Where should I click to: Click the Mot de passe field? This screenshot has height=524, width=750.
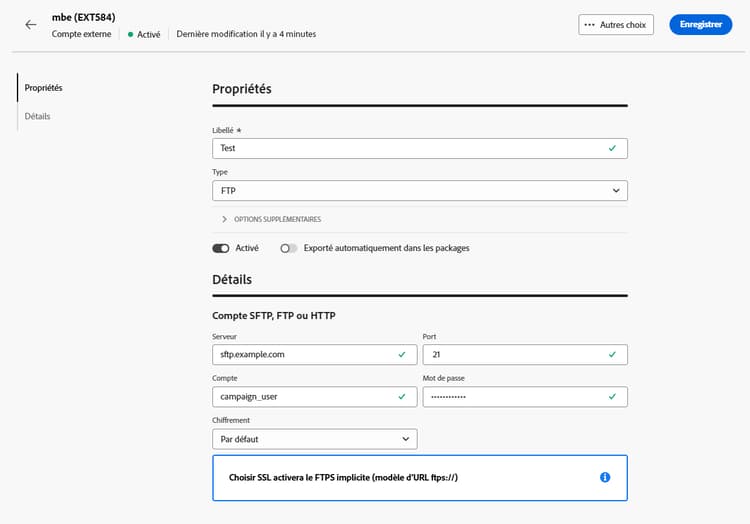click(525, 396)
